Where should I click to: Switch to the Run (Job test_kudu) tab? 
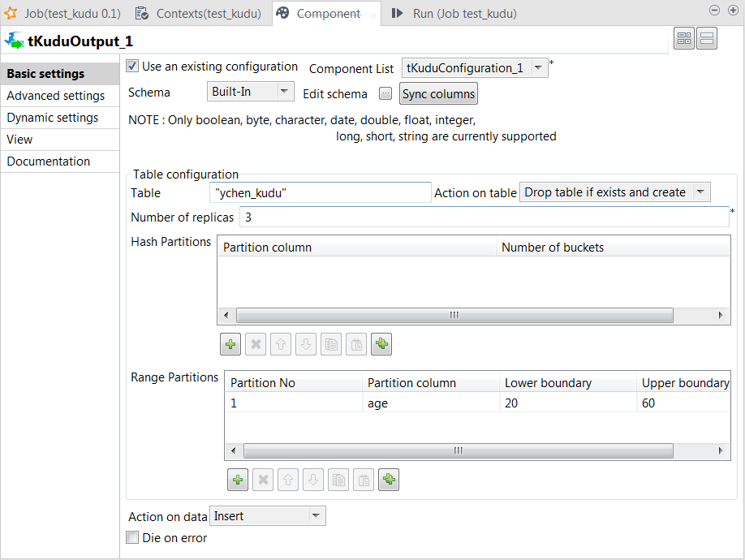455,14
